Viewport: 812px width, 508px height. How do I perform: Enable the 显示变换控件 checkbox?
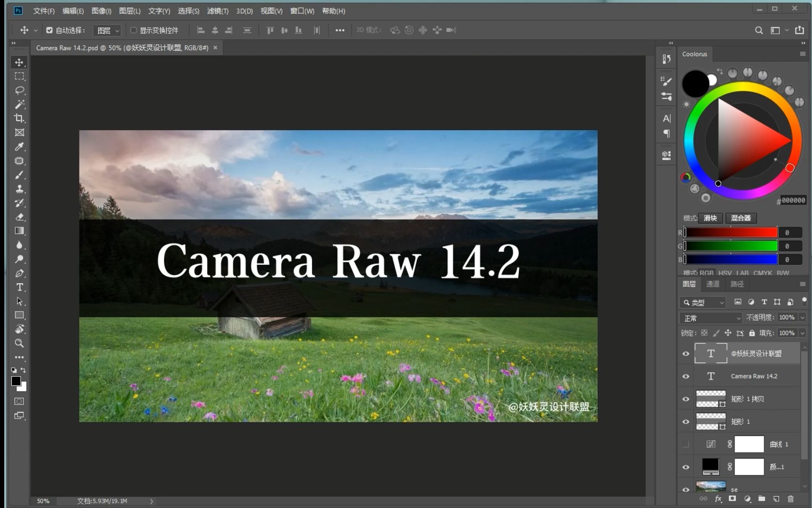[133, 30]
